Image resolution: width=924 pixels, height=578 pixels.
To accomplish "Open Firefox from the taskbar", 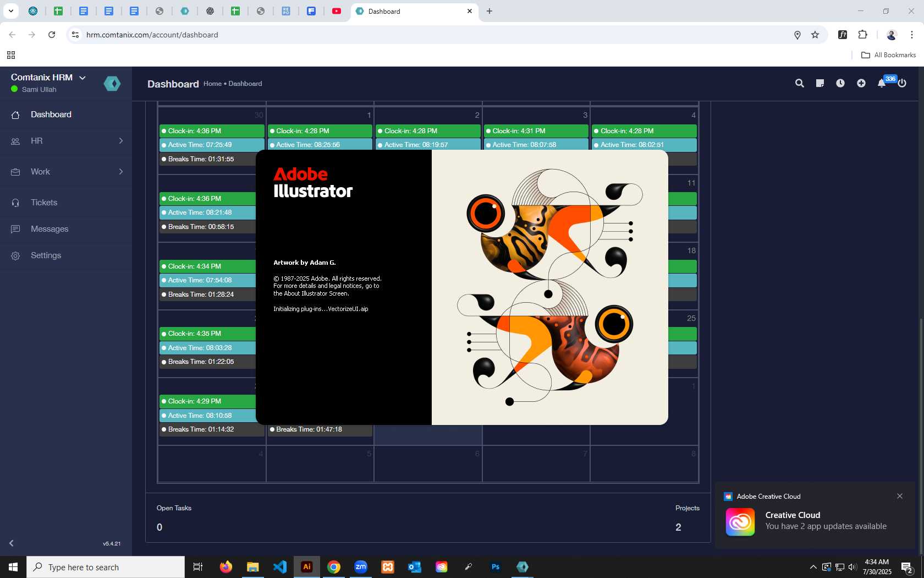I will tap(226, 567).
